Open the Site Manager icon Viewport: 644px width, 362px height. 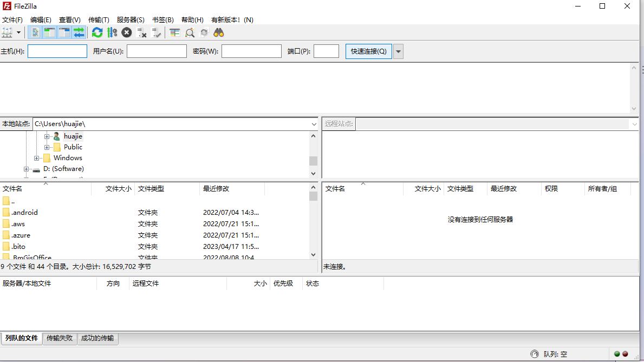coord(7,32)
